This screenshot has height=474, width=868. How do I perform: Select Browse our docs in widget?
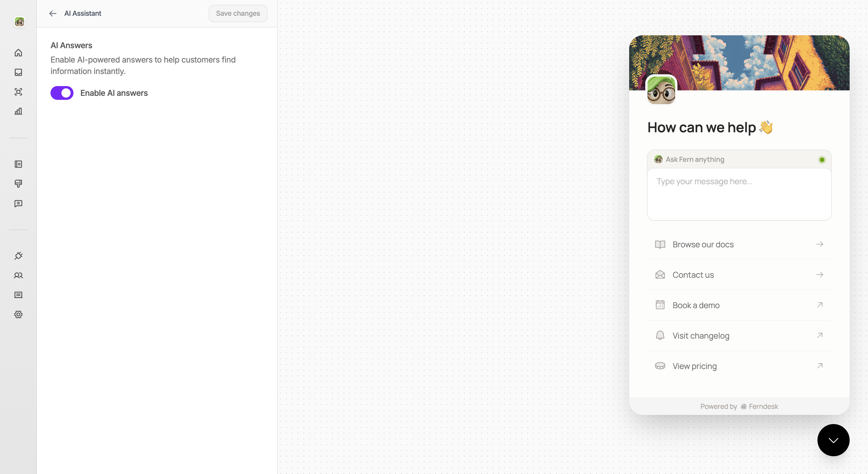739,244
